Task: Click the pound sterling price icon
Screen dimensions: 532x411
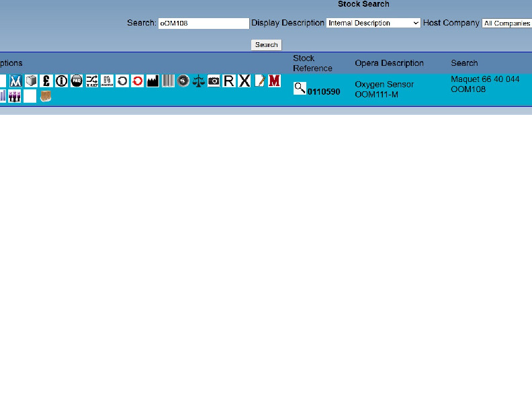Action: pos(46,81)
